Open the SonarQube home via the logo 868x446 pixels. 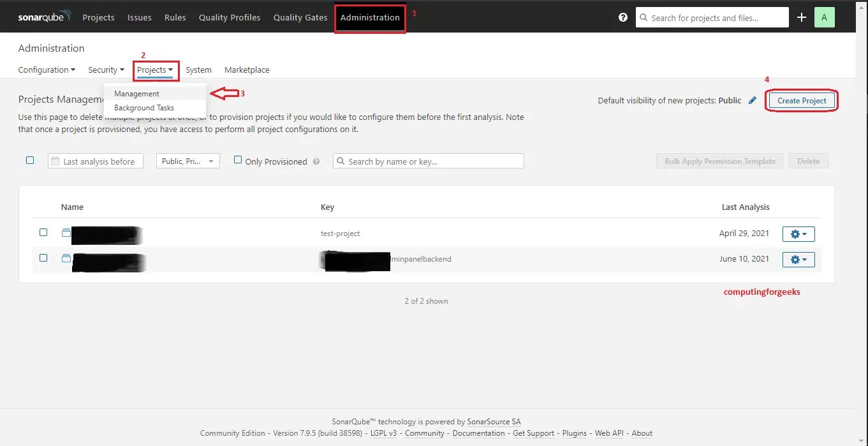tap(42, 17)
